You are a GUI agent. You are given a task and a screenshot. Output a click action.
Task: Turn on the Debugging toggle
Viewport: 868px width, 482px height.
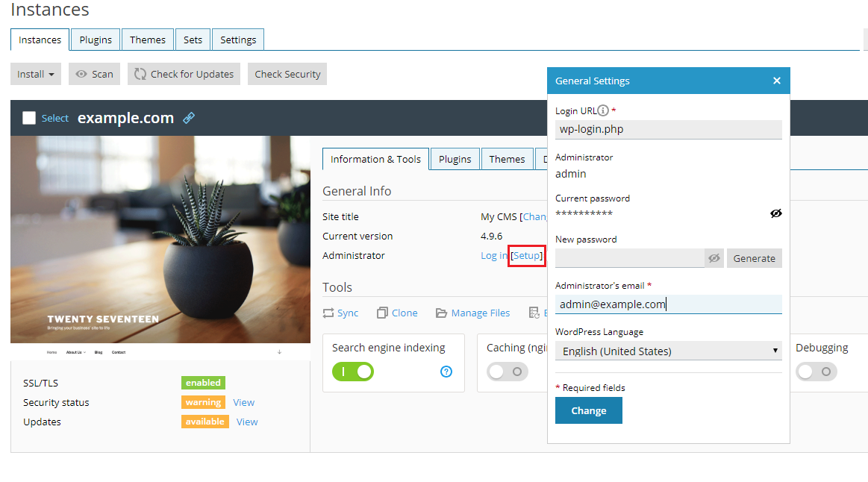pyautogui.click(x=816, y=371)
